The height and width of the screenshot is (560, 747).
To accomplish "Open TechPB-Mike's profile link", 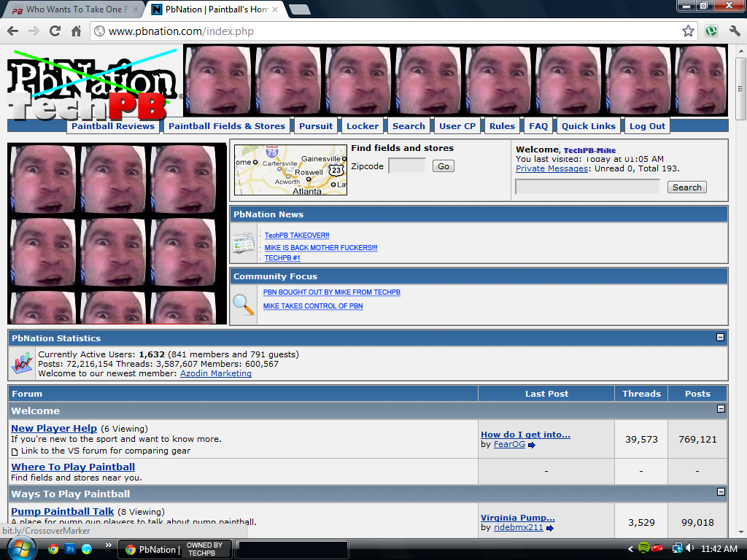I will click(589, 150).
